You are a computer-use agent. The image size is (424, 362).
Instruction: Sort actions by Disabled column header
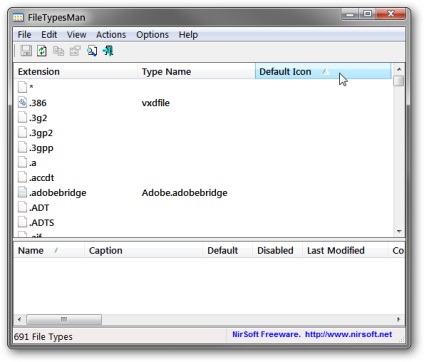(277, 250)
